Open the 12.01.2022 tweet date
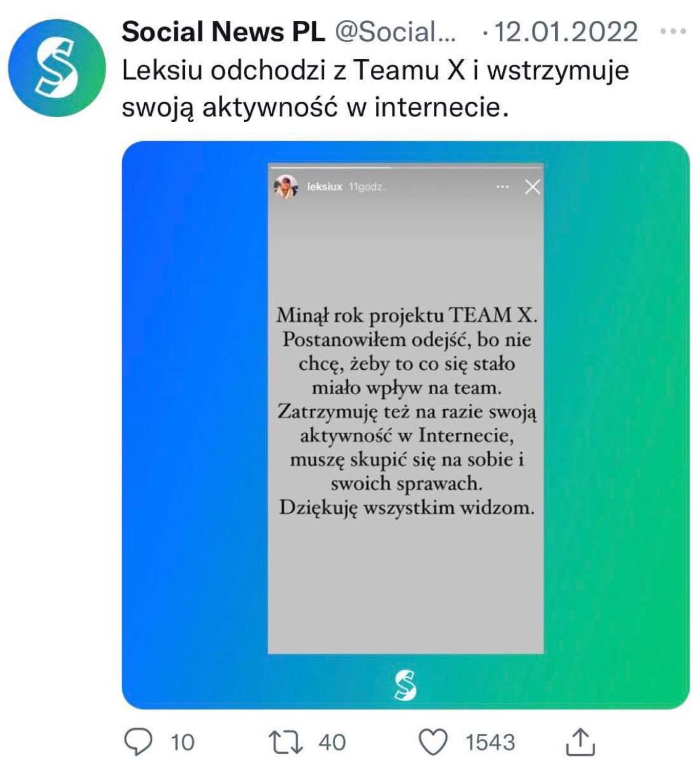Viewport: 700px width, 783px height. point(566,31)
